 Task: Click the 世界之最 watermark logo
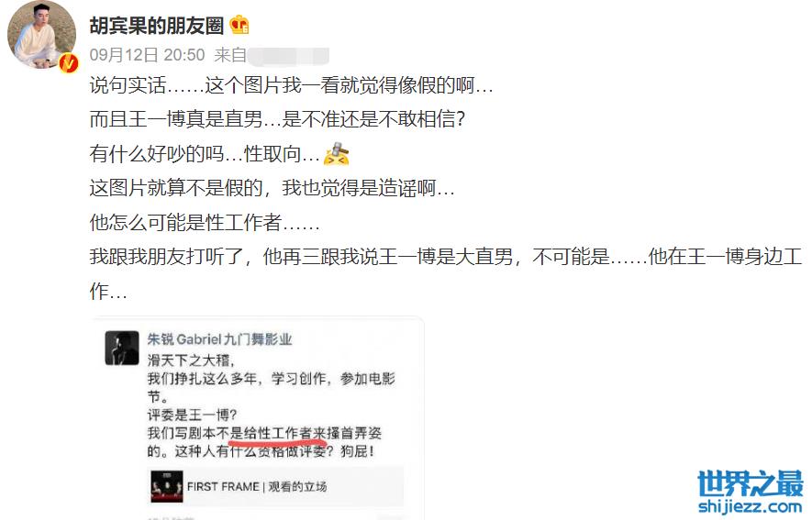point(751,482)
